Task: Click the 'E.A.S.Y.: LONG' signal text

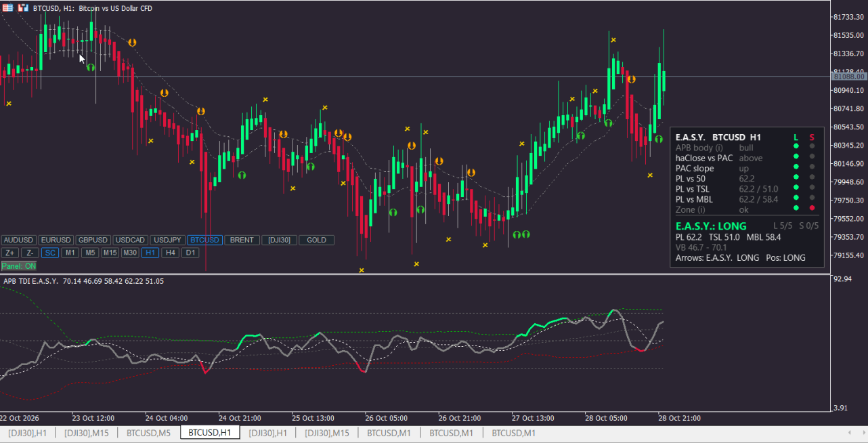Action: [711, 226]
